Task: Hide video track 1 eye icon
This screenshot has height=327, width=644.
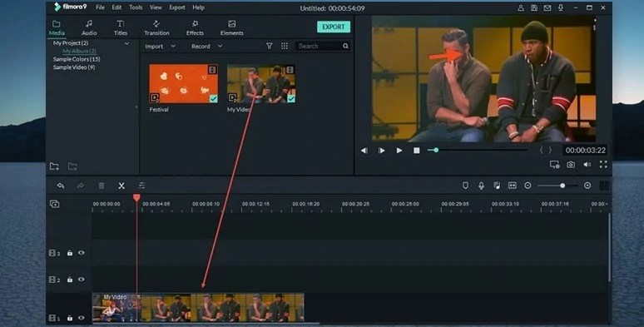Action: [x=82, y=318]
